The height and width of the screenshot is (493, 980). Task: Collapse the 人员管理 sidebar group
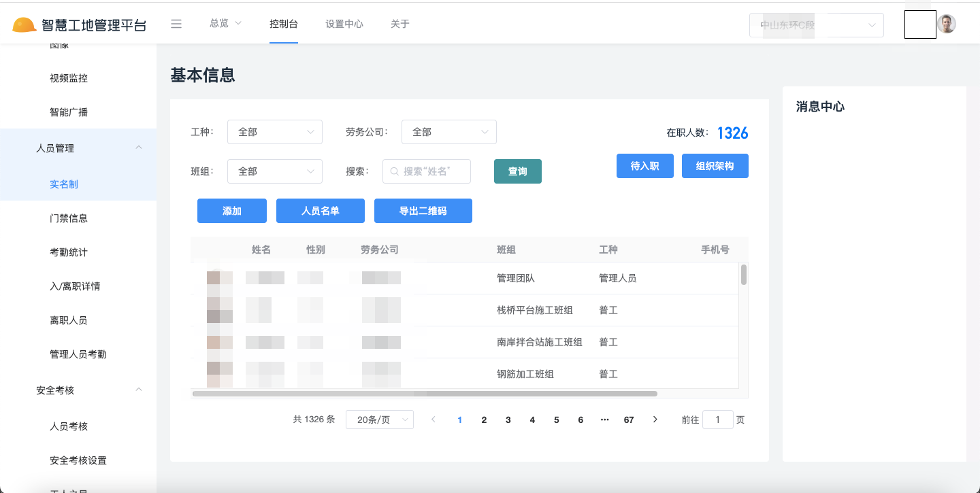78,148
